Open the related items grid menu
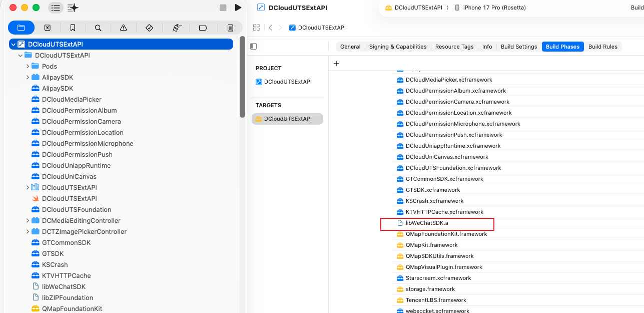 pos(256,28)
